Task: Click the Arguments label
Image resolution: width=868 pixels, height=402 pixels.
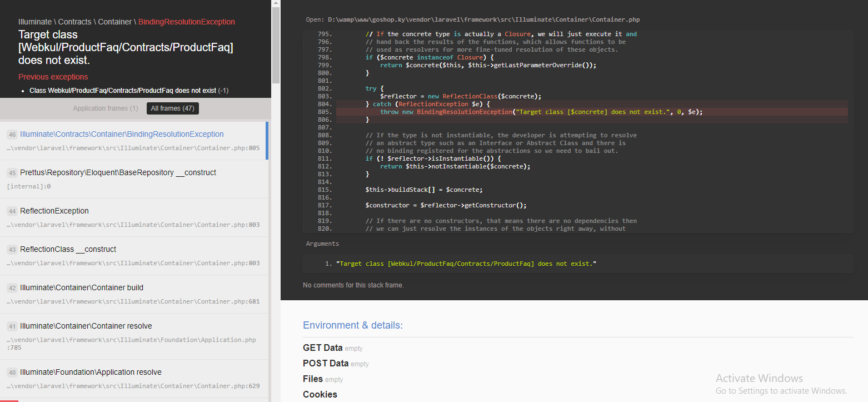Action: [x=322, y=244]
